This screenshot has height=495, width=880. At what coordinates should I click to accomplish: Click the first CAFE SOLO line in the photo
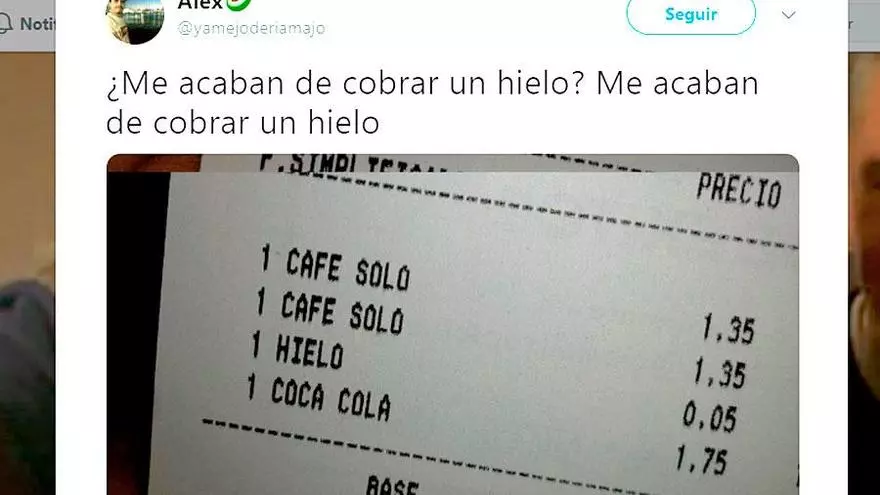[x=336, y=269]
